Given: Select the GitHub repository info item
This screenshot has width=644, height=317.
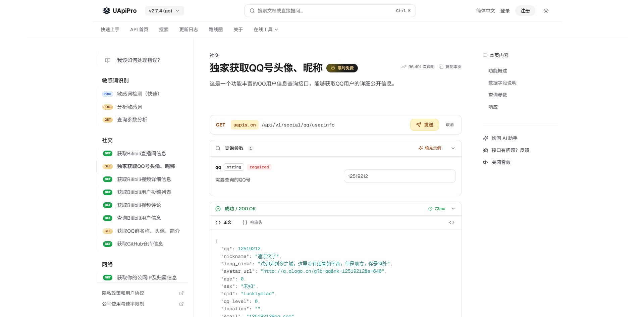Looking at the screenshot, I should 140,244.
